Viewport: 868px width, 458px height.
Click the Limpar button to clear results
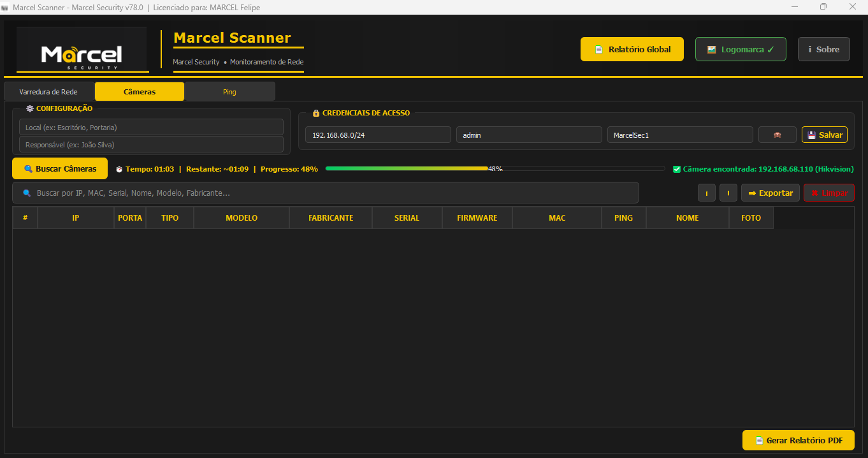(828, 193)
